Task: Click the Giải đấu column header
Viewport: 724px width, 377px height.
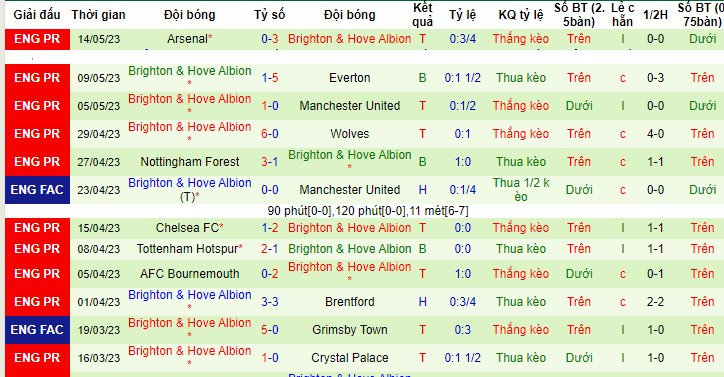Action: coord(37,15)
